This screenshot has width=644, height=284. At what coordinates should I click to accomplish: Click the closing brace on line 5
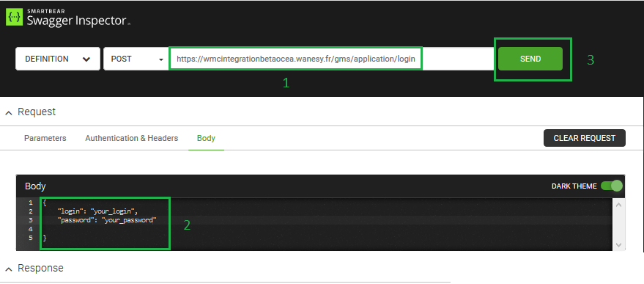(45, 238)
